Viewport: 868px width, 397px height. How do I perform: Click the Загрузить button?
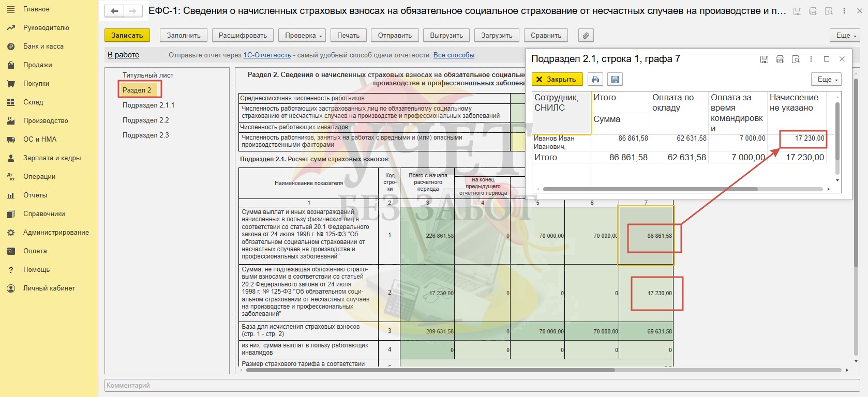[497, 35]
